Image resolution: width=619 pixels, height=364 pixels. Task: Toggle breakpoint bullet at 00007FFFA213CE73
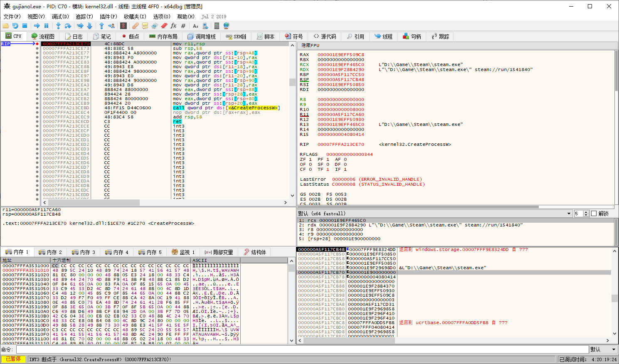(x=37, y=48)
